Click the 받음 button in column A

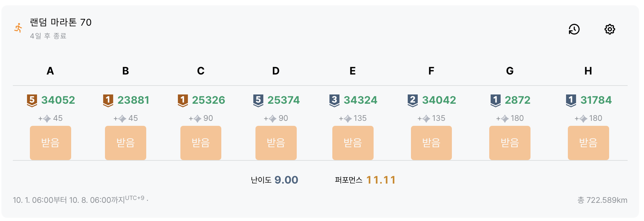[50, 142]
